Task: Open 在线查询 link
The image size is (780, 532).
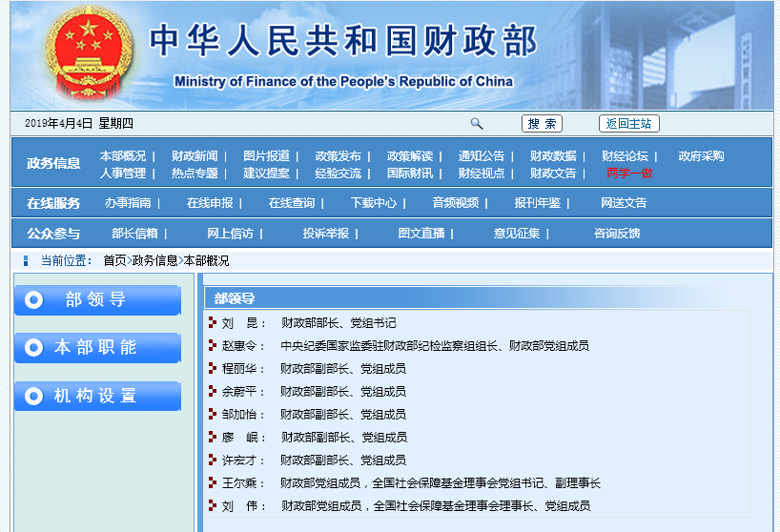Action: 292,203
